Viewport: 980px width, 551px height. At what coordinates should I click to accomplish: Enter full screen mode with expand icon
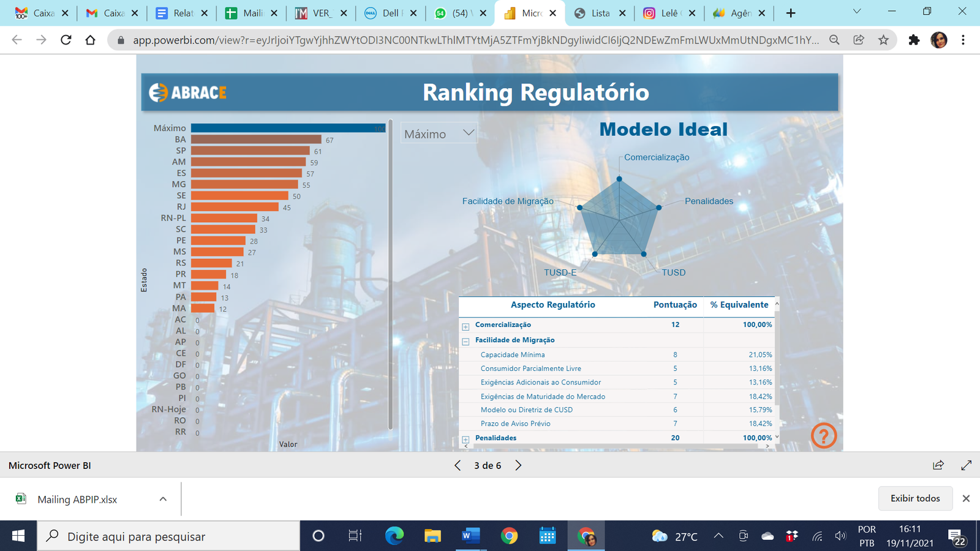pos(966,465)
